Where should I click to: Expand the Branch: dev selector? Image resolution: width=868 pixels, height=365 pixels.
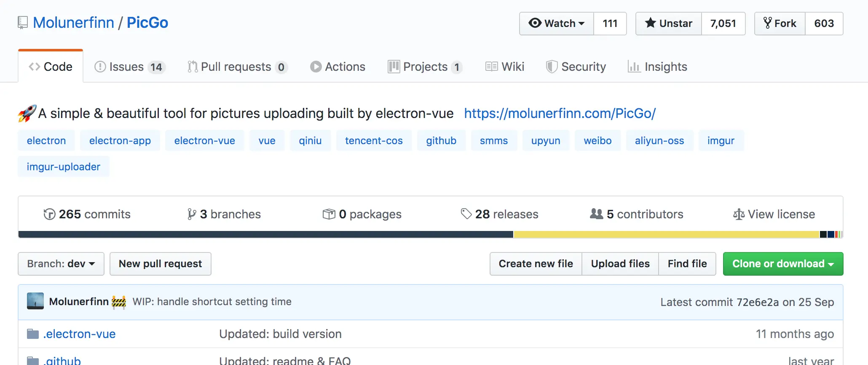[x=61, y=264]
